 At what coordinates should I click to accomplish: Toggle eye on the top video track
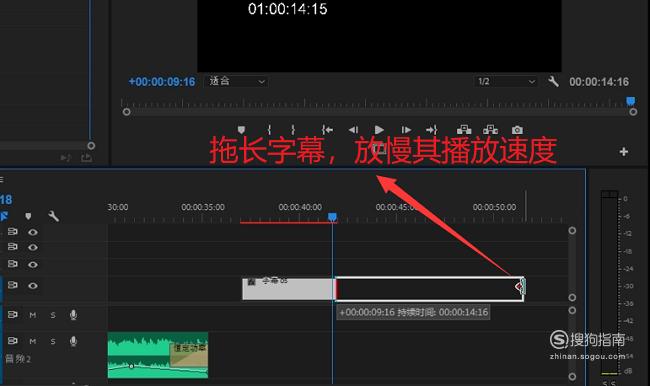(x=33, y=232)
